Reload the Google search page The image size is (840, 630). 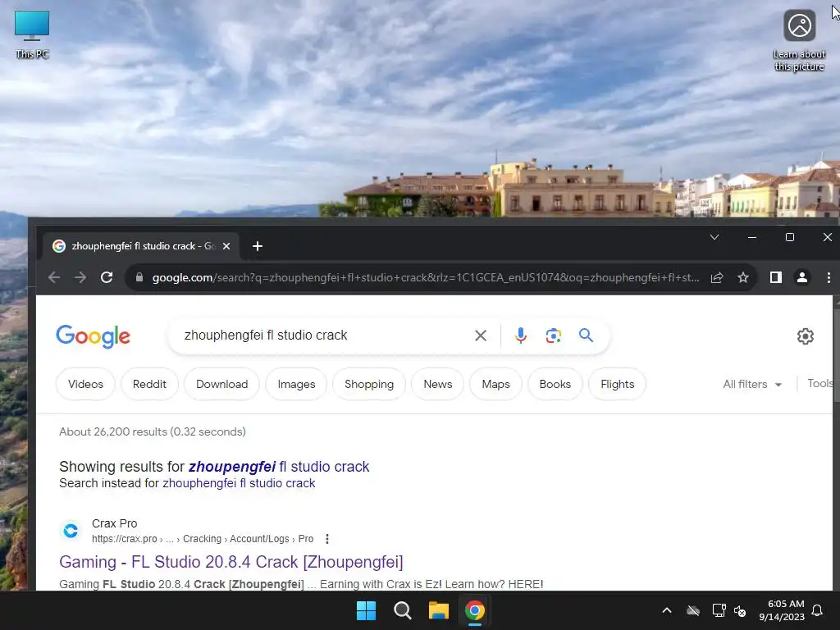click(107, 277)
